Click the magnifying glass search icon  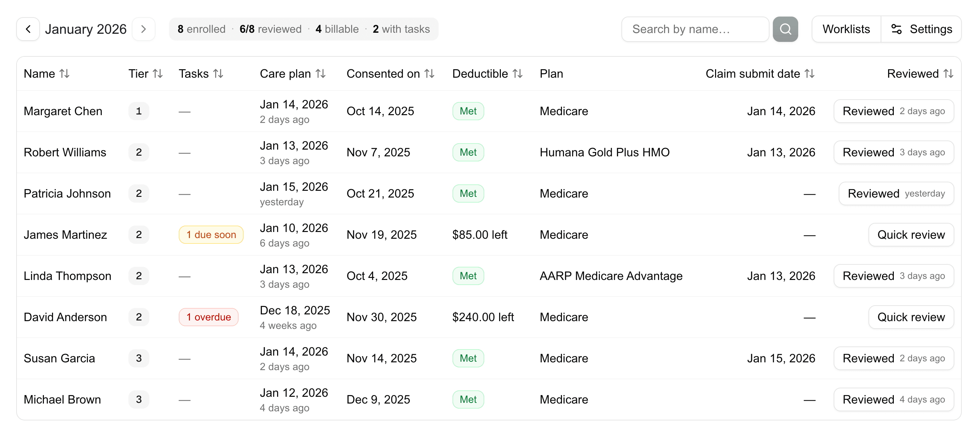coord(785,29)
